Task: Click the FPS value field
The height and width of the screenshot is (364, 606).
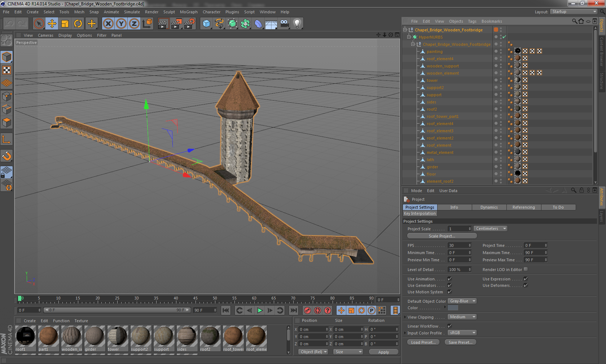Action: tap(460, 245)
